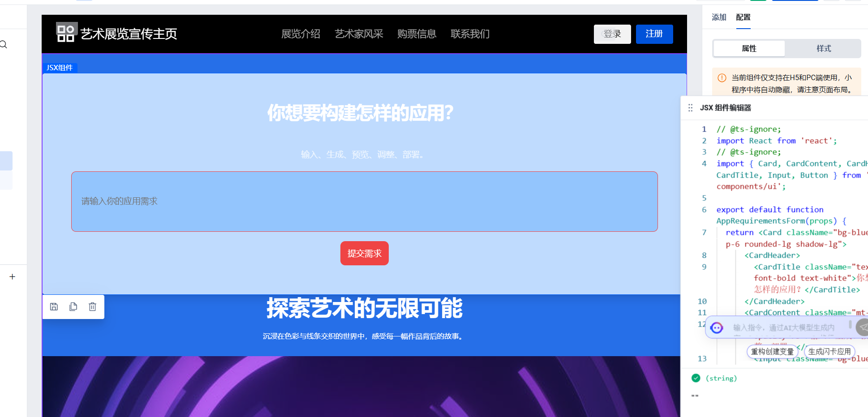
Task: Switch to the 配置 tab
Action: point(743,17)
